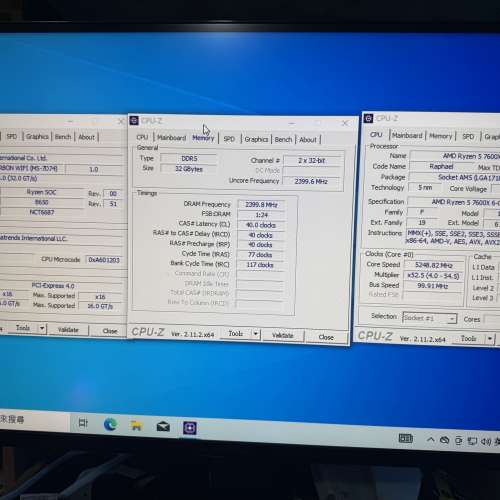This screenshot has width=500, height=500.
Task: Click the DRAM Frequency value '2399.8 MHz'
Action: pyautogui.click(x=261, y=205)
